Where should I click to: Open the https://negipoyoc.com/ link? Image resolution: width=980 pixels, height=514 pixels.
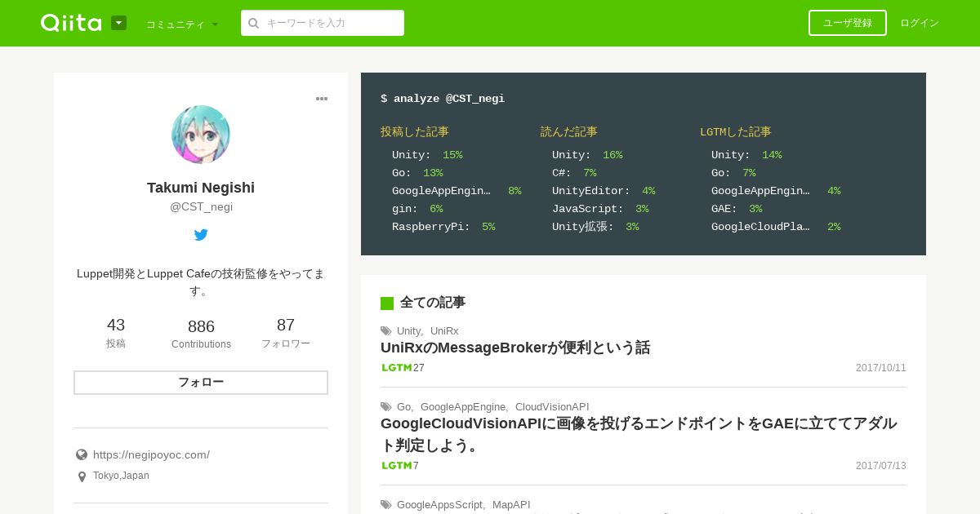[151, 454]
